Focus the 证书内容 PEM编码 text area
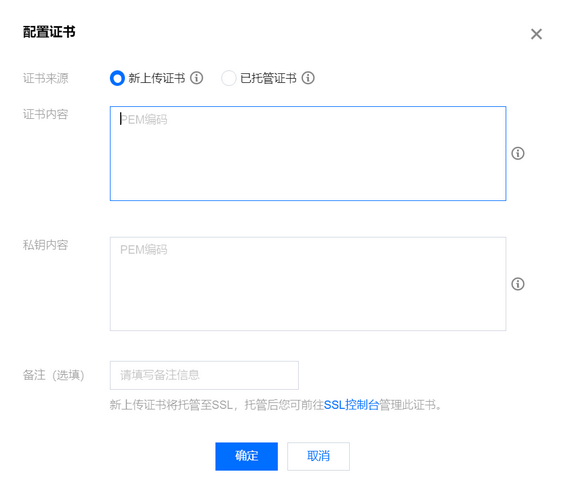 [x=308, y=154]
